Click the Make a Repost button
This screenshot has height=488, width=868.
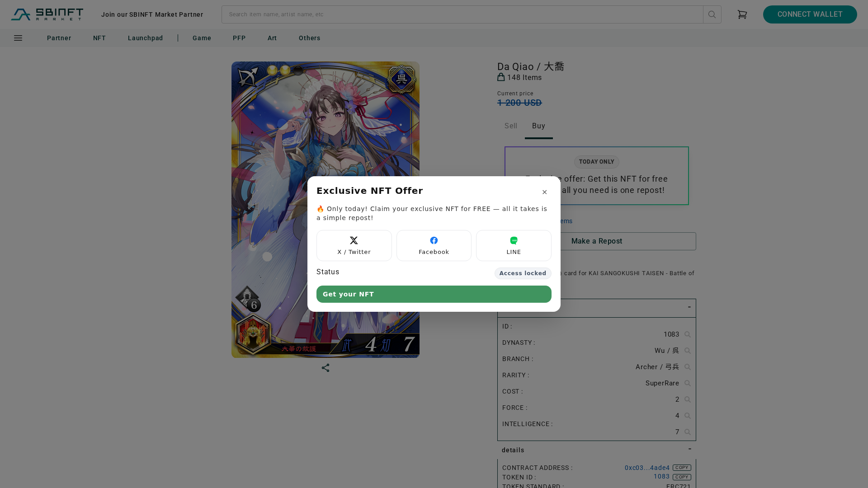597,241
